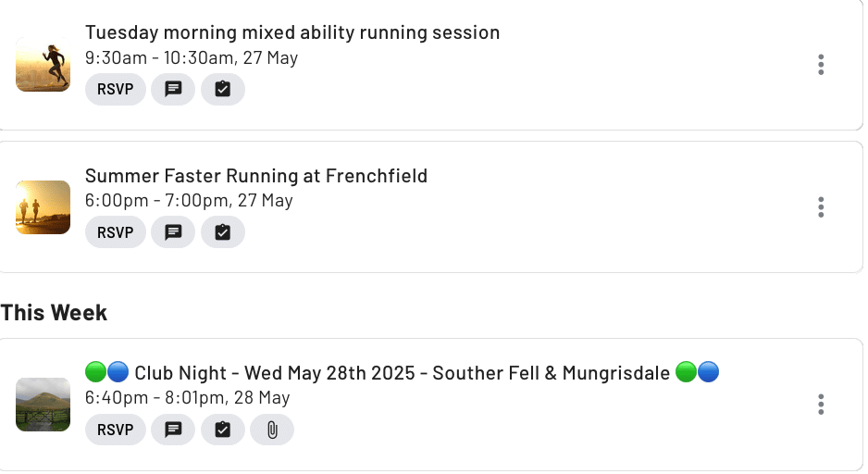The image size is (868, 474).
Task: Open checklist icon for Summer Faster Running
Action: 222,232
